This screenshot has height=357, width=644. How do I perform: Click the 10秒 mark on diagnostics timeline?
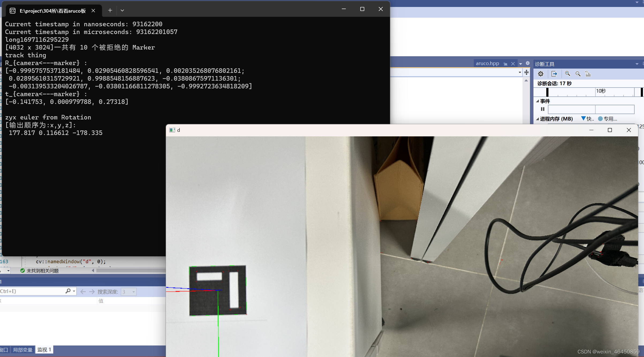point(600,91)
